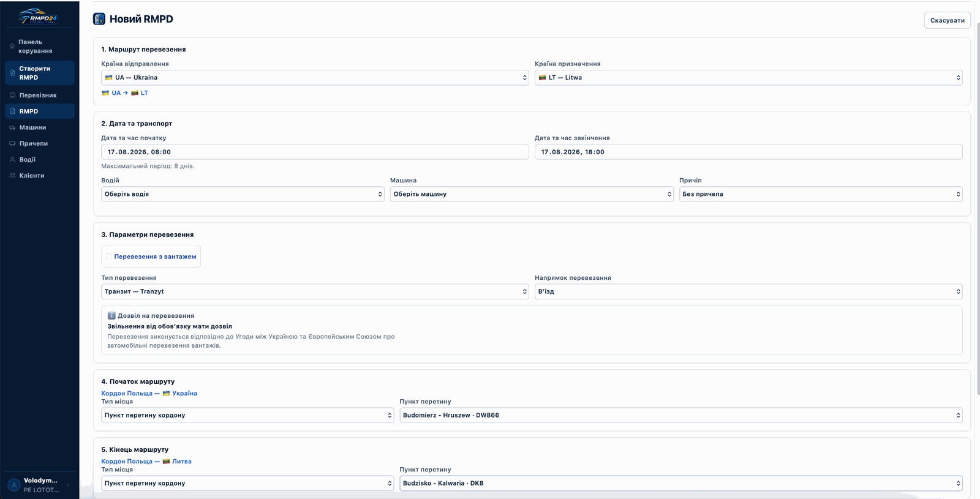The height and width of the screenshot is (499, 980).
Task: Open the Оберіть машину dropdown
Action: pyautogui.click(x=532, y=194)
